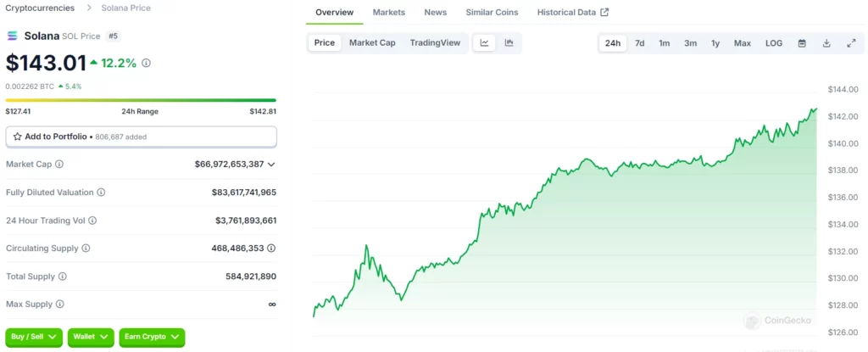This screenshot has width=868, height=352.
Task: Click the Solana Price breadcrumb
Action: click(125, 8)
